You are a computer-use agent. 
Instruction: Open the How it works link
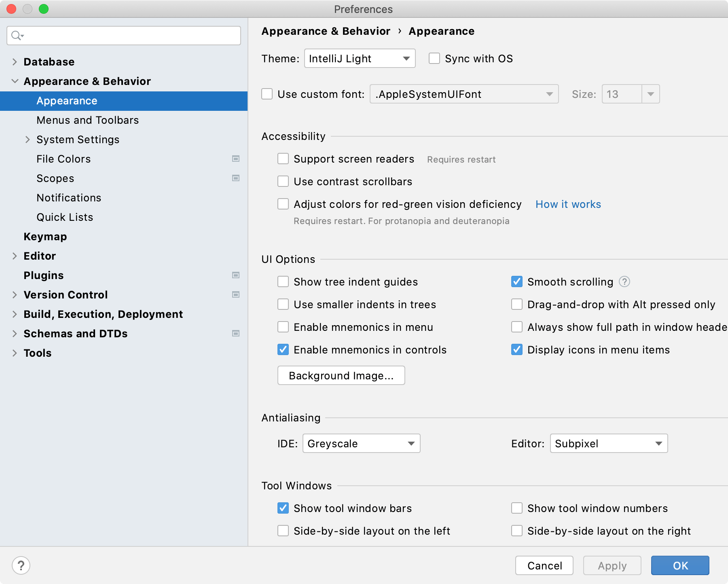point(568,204)
